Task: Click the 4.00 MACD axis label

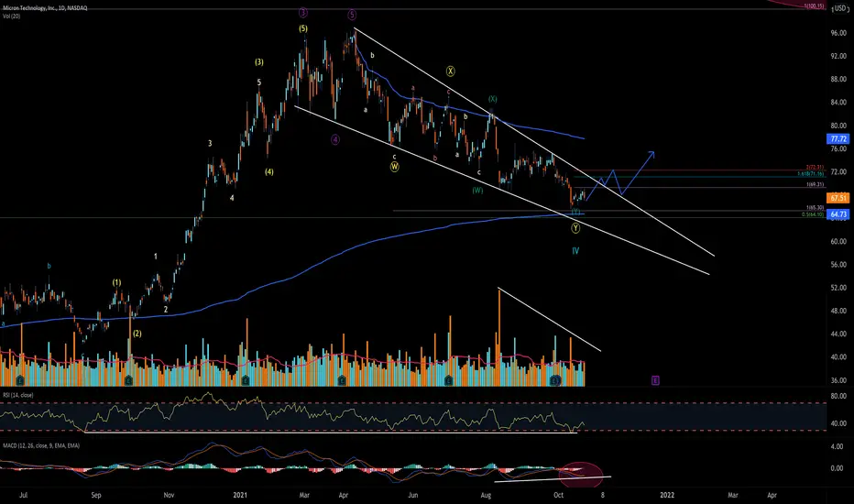Action: tap(837, 447)
